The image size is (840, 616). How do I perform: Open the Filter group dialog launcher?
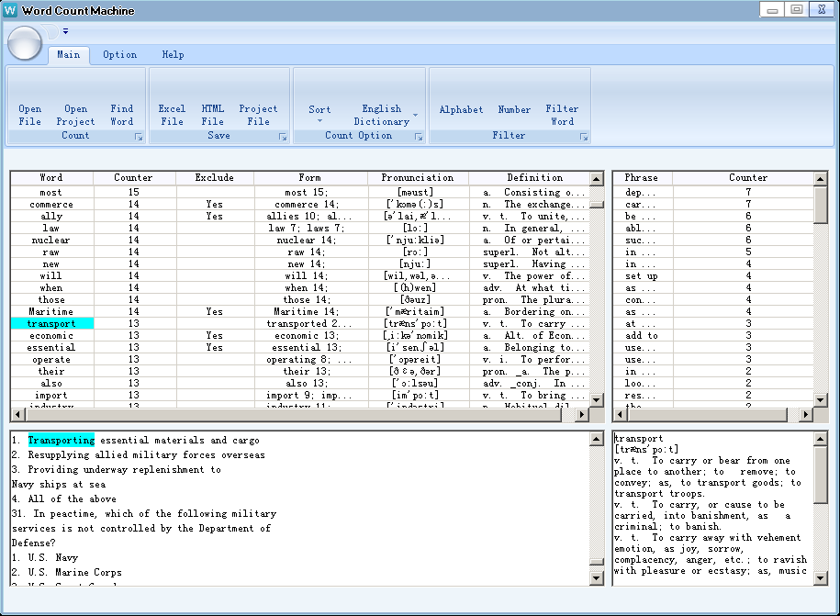tap(584, 137)
